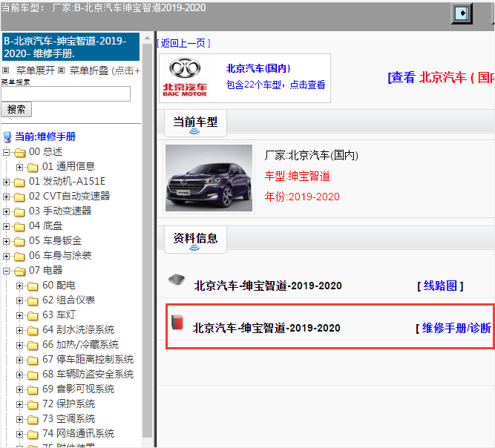The image size is (495, 448).
Task: Click the 北京汽车-绅宝智道-2019-2020 title in 维修手册 row
Action: [x=266, y=329]
